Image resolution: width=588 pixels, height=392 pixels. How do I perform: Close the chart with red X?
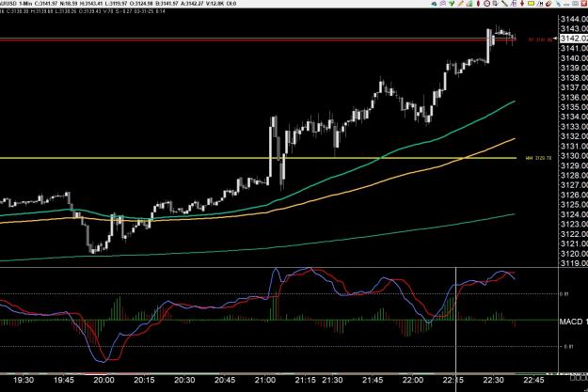tap(584, 4)
